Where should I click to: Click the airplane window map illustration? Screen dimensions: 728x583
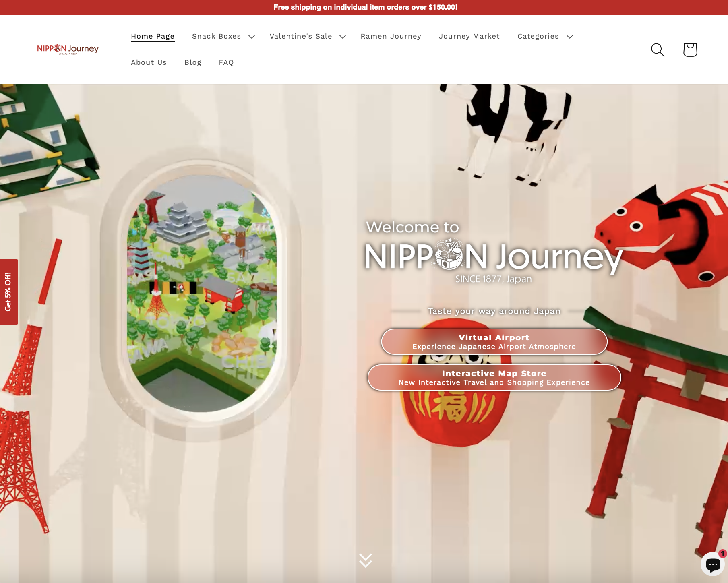click(x=202, y=293)
